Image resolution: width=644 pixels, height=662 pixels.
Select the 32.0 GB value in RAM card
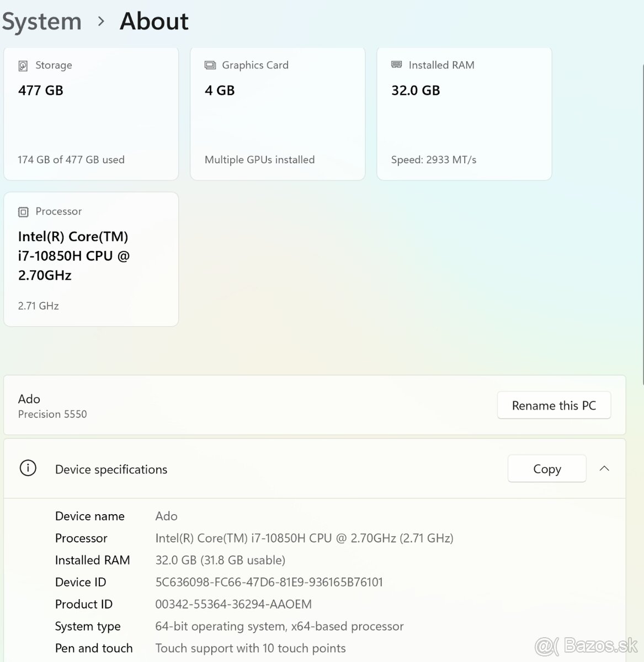coord(416,90)
